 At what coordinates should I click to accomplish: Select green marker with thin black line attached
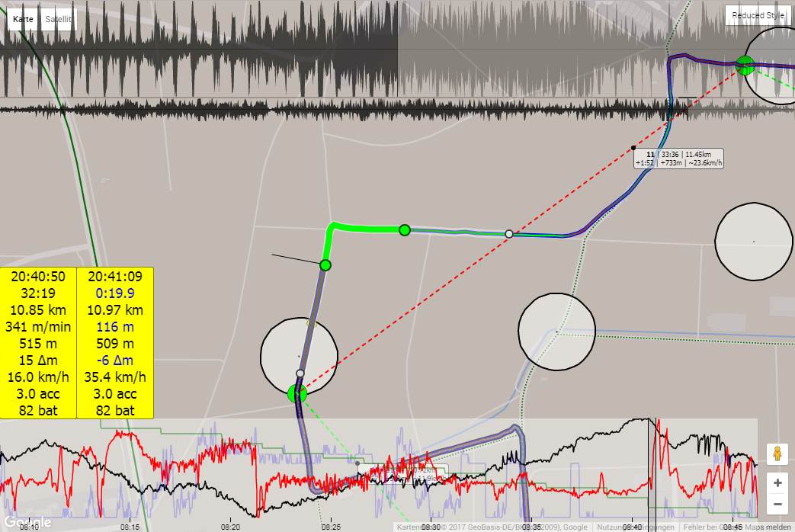click(325, 264)
